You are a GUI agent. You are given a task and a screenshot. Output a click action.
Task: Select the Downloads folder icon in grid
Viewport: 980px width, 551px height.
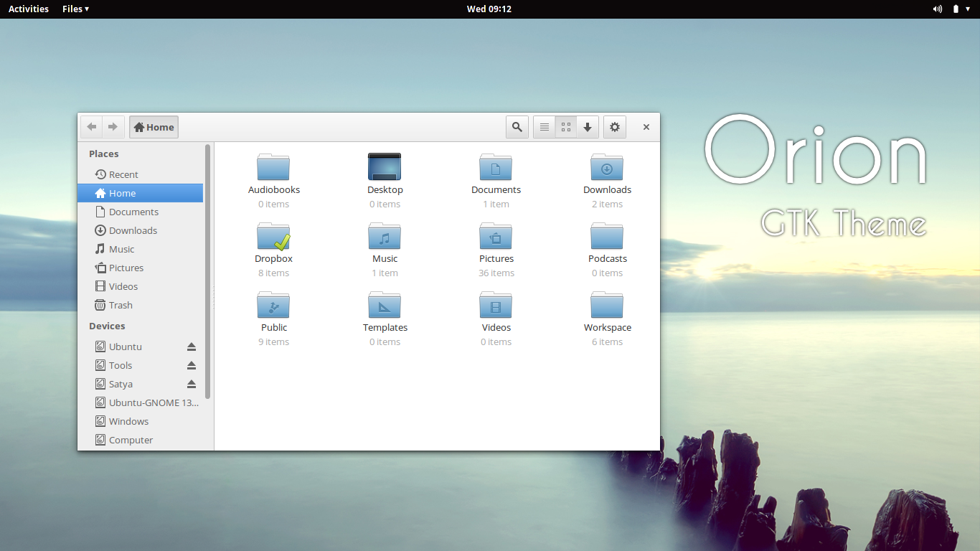[607, 166]
